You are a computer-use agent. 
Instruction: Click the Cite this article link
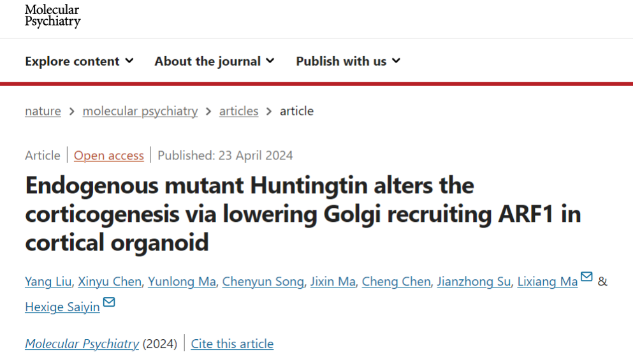coord(232,344)
